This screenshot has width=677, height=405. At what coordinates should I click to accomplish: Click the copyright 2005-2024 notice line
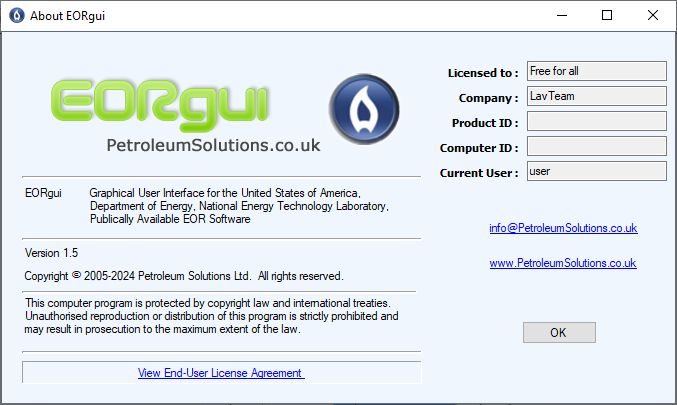(184, 276)
